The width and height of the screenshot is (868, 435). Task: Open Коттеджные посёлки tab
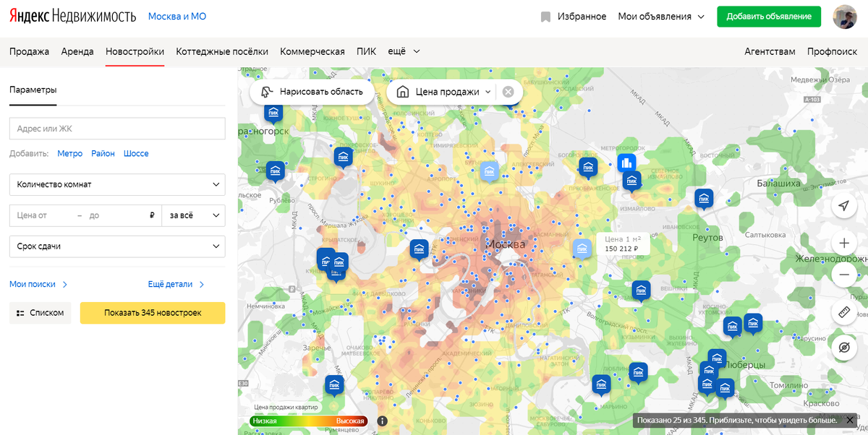pos(222,51)
